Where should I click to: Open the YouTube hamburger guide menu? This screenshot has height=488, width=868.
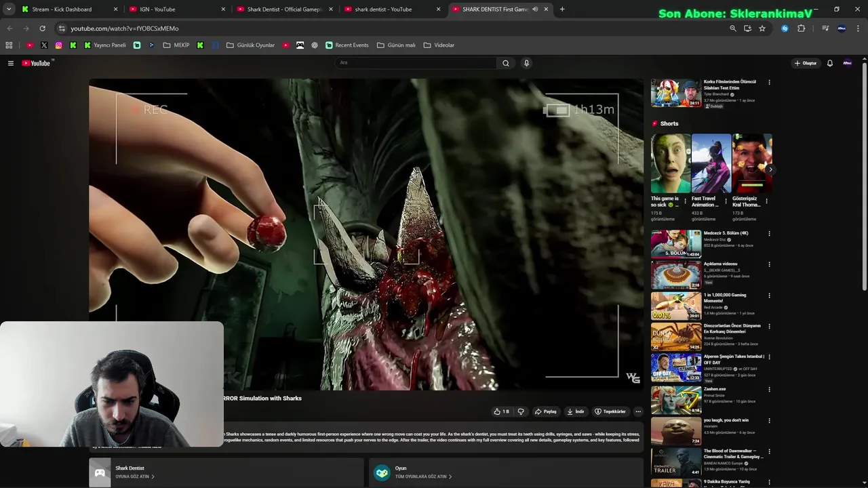click(x=11, y=63)
